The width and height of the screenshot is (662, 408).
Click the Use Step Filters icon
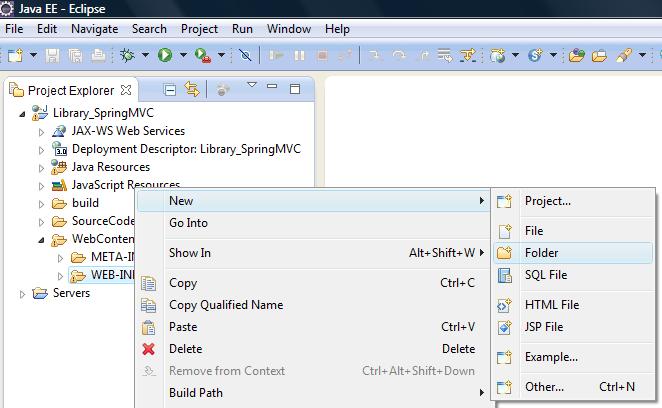(x=468, y=55)
